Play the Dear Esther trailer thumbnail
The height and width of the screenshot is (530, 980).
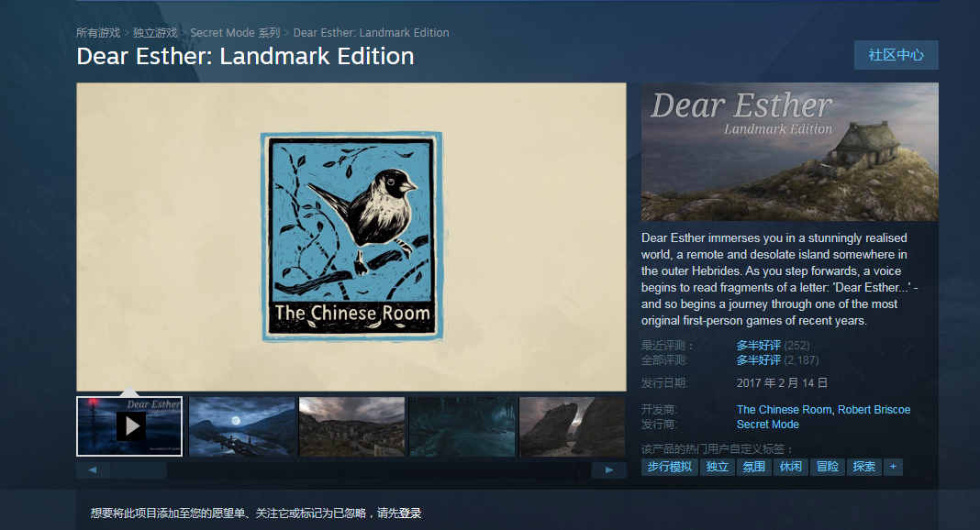point(129,426)
